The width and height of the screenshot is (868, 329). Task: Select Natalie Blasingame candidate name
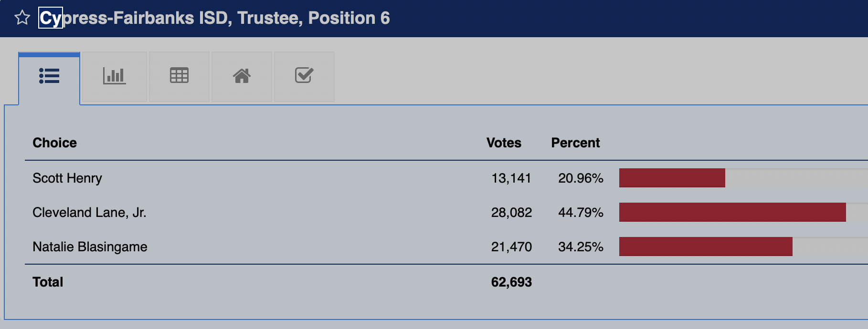(x=90, y=247)
